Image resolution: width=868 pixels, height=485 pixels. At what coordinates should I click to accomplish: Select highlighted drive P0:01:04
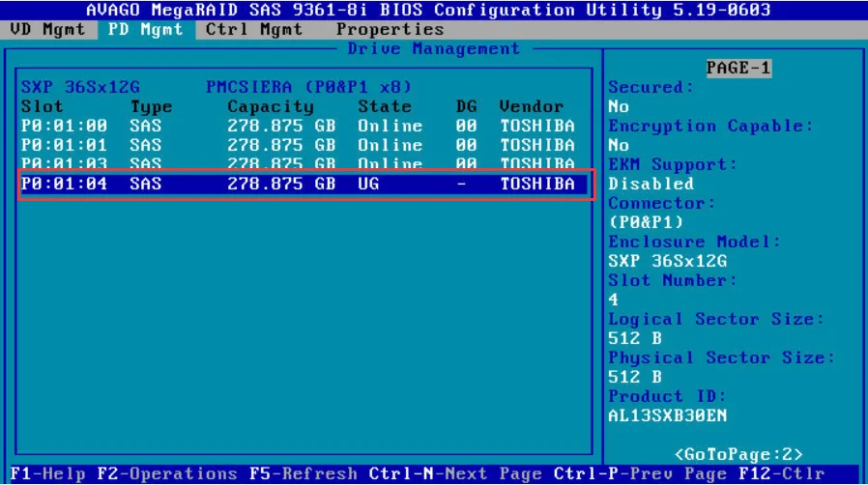coord(304,184)
